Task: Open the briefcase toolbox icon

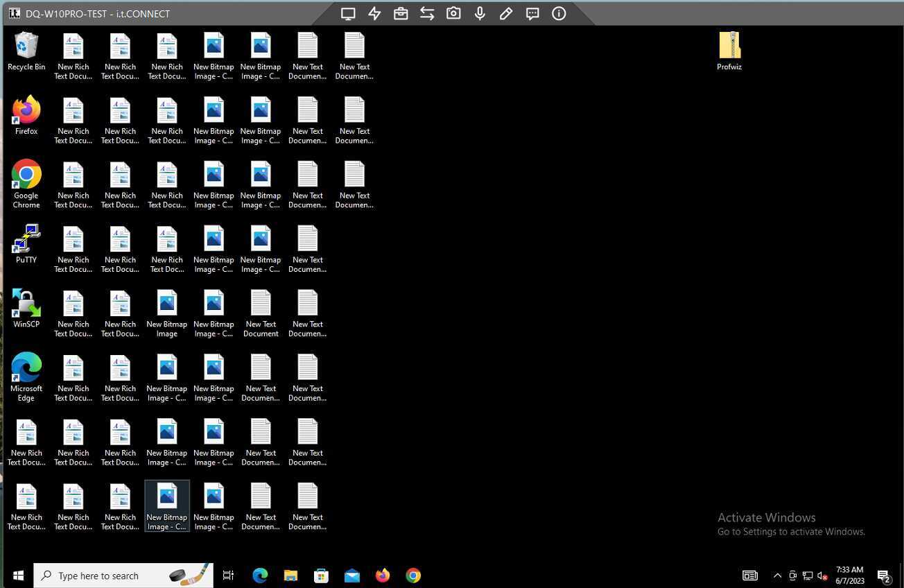Action: pyautogui.click(x=401, y=14)
